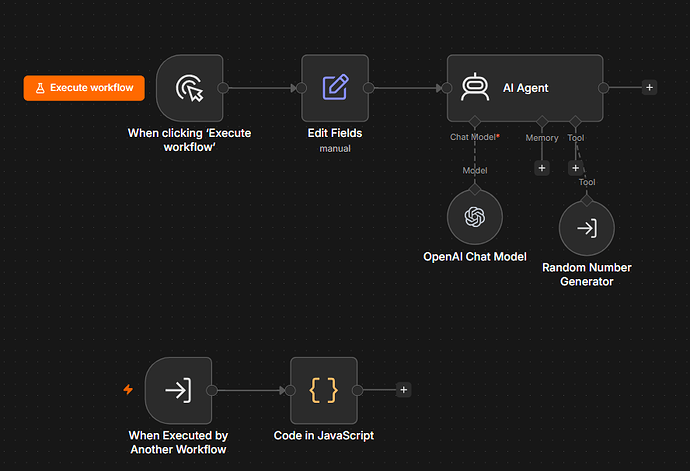Screen dimensions: 690x471
Task: Click the Memory diamond connector on AI Agent
Action: [x=542, y=121]
